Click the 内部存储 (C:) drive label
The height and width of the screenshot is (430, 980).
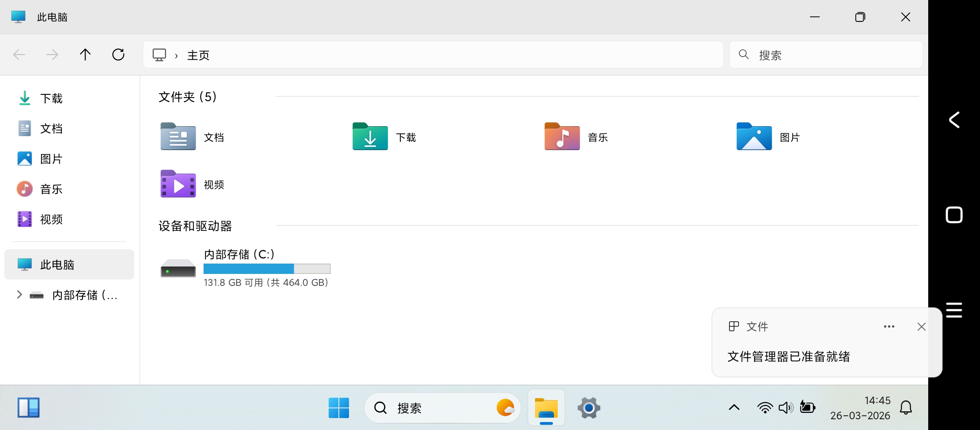pos(239,254)
